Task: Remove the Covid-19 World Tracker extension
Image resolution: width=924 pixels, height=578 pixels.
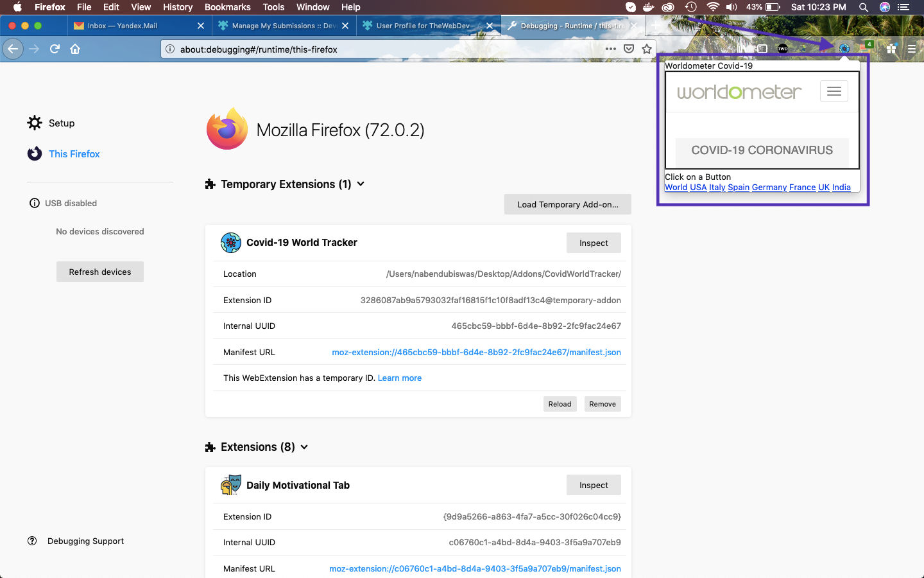Action: pos(603,404)
